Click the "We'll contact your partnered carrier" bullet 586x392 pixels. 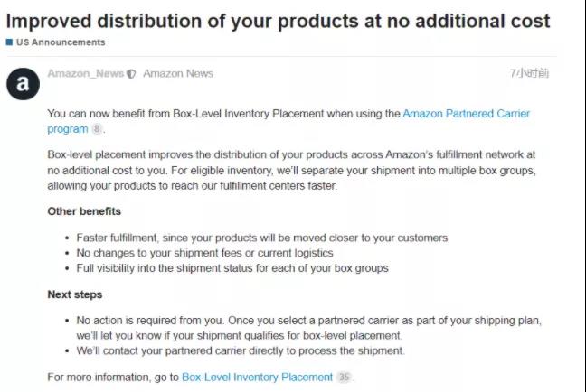pyautogui.click(x=241, y=350)
